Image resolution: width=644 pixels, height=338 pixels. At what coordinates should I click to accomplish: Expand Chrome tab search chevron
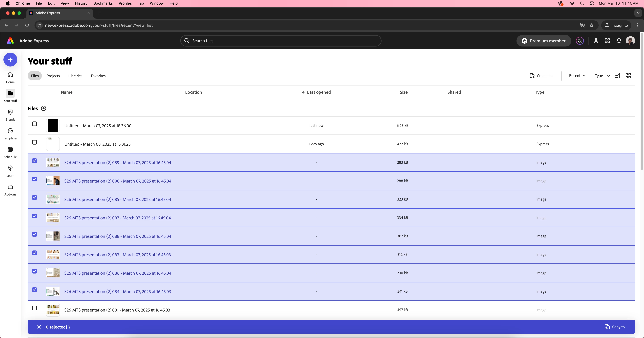[638, 13]
